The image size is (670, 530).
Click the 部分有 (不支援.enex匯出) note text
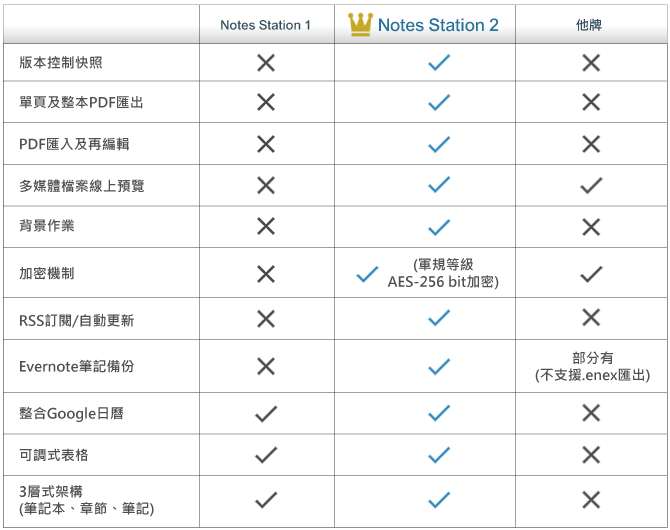592,366
